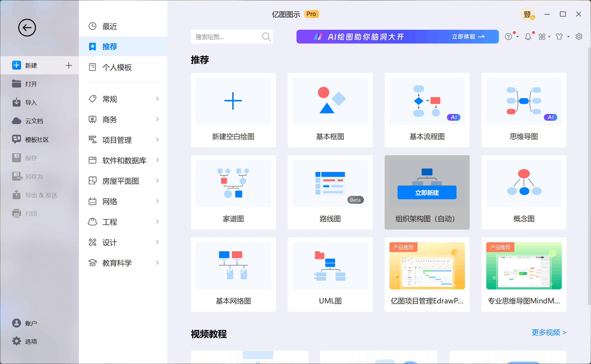
Task: Open the help question mark menu
Action: point(508,37)
